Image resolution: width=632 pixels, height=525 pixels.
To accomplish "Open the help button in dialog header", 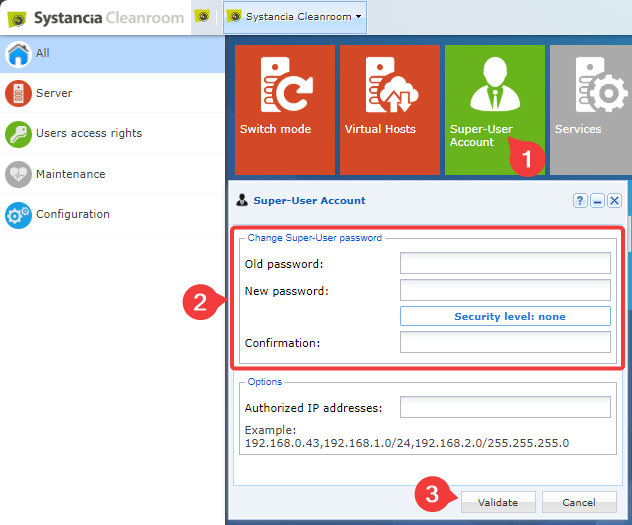I will [x=580, y=201].
